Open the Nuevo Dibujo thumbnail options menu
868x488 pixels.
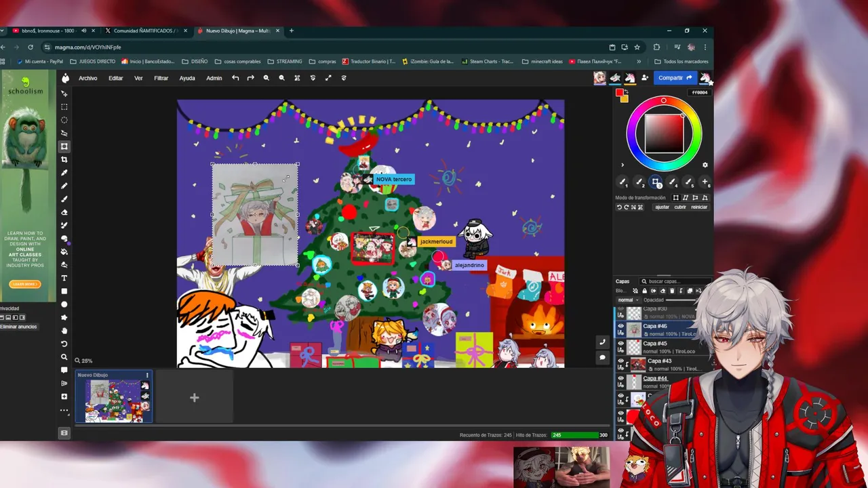[x=147, y=375]
